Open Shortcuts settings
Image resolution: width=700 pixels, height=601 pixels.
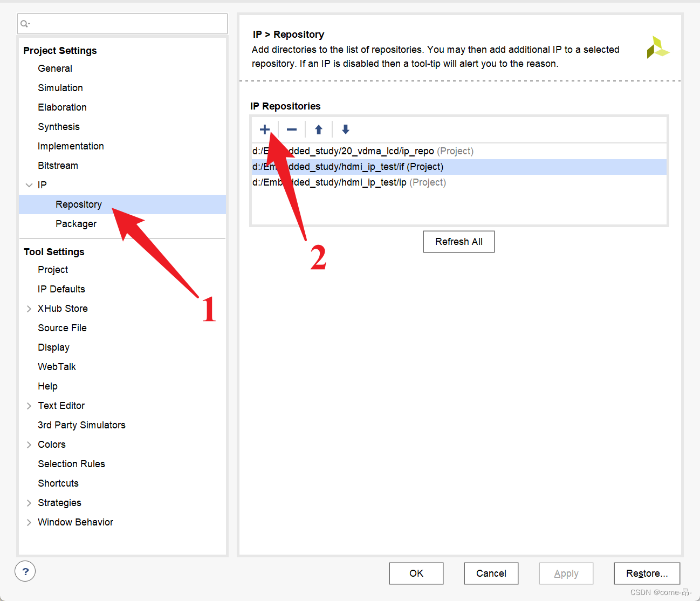point(58,483)
